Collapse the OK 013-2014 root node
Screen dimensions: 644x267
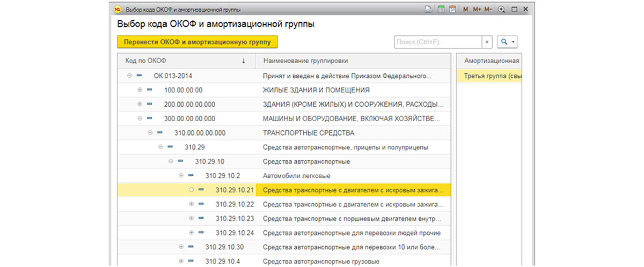tap(129, 76)
